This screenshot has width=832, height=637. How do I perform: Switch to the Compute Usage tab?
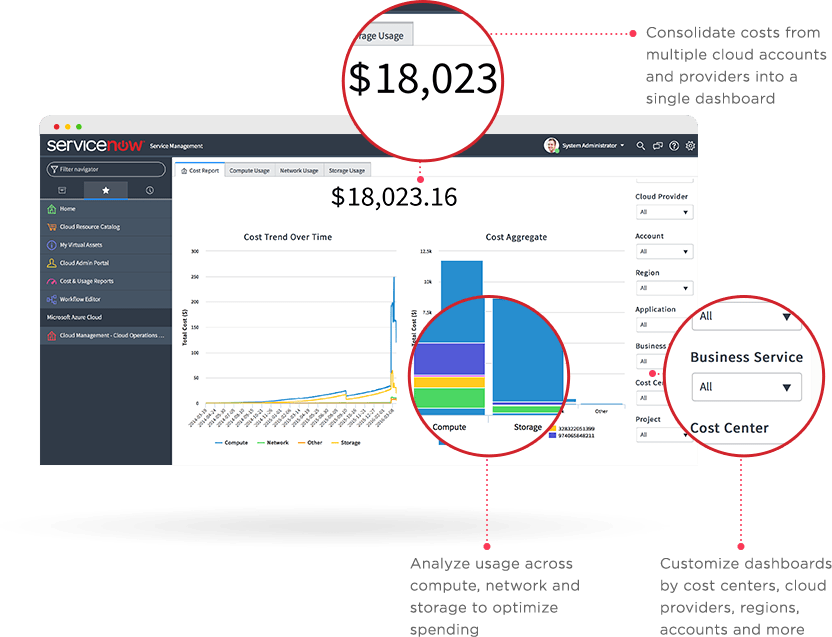[x=248, y=170]
